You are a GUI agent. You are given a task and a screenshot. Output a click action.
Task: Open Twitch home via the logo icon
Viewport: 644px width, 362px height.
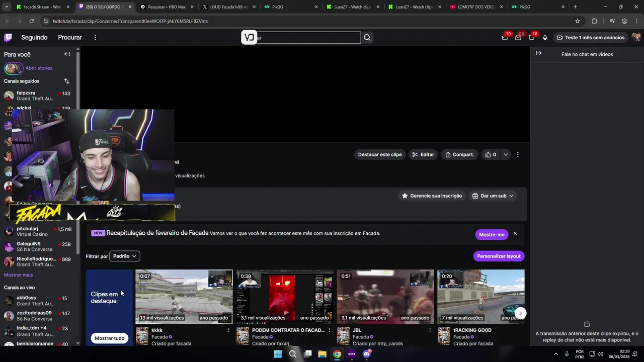click(8, 38)
